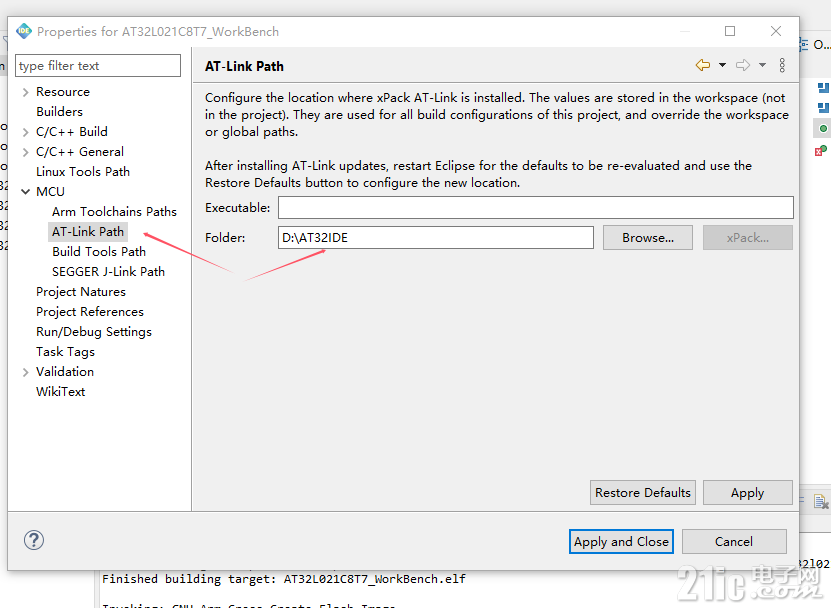Click the Browse... button
This screenshot has height=608, width=831.
(x=648, y=237)
